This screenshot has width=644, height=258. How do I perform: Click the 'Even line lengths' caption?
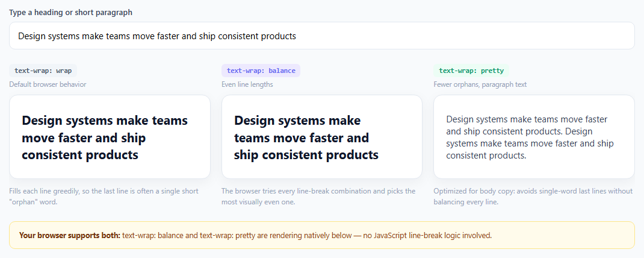tap(247, 84)
